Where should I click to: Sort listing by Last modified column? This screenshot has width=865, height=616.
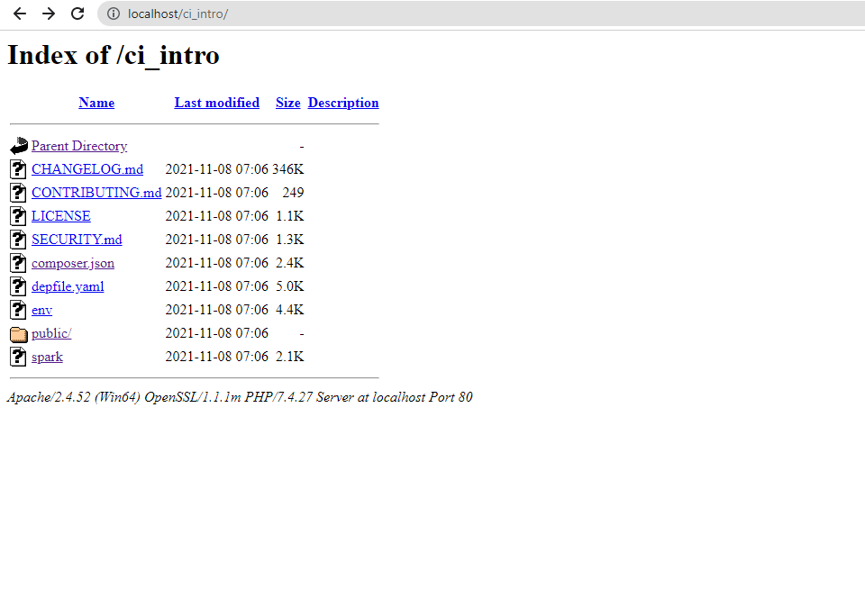217,103
